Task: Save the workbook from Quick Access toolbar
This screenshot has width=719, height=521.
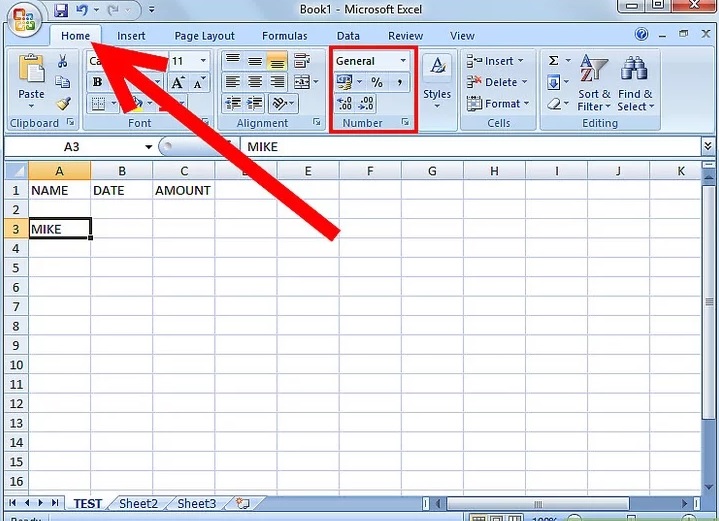Action: coord(61,10)
